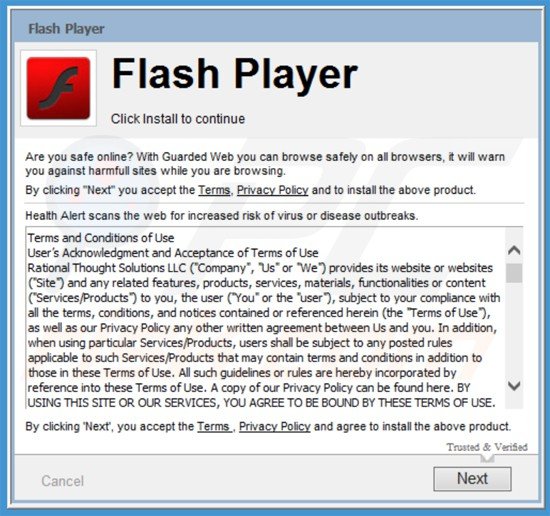Click the Health Alert description line
The width and height of the screenshot is (550, 516).
coord(222,215)
